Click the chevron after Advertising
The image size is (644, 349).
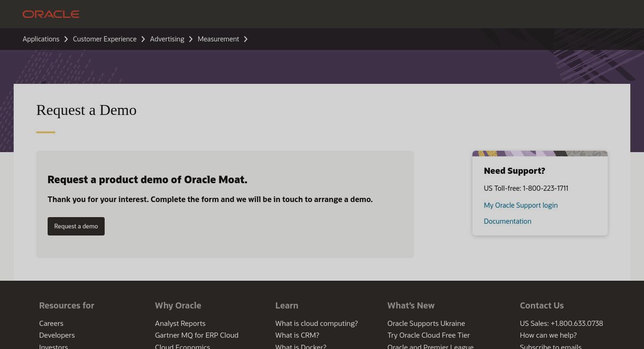[x=191, y=39]
